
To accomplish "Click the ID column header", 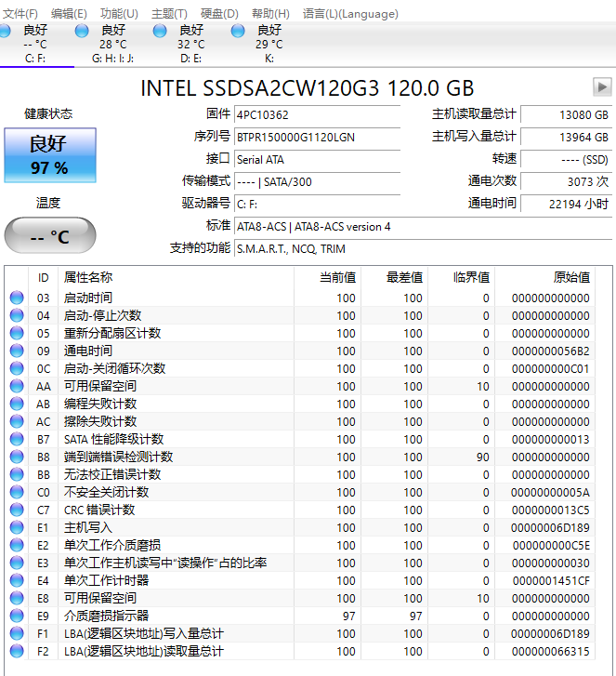I will point(43,278).
